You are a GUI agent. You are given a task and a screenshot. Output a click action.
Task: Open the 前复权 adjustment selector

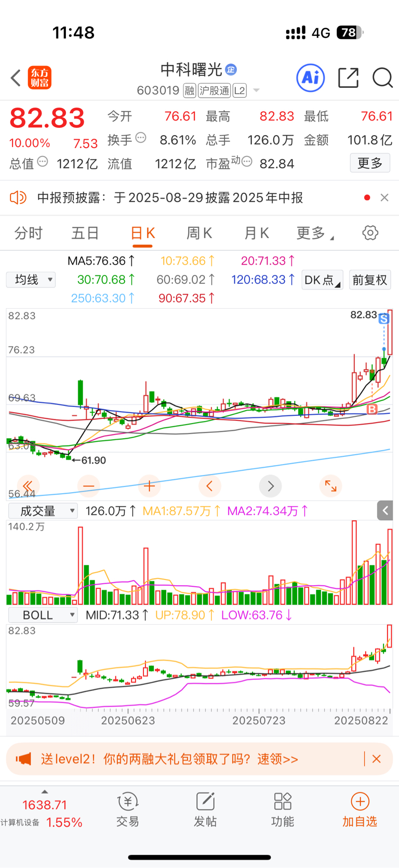[x=370, y=280]
